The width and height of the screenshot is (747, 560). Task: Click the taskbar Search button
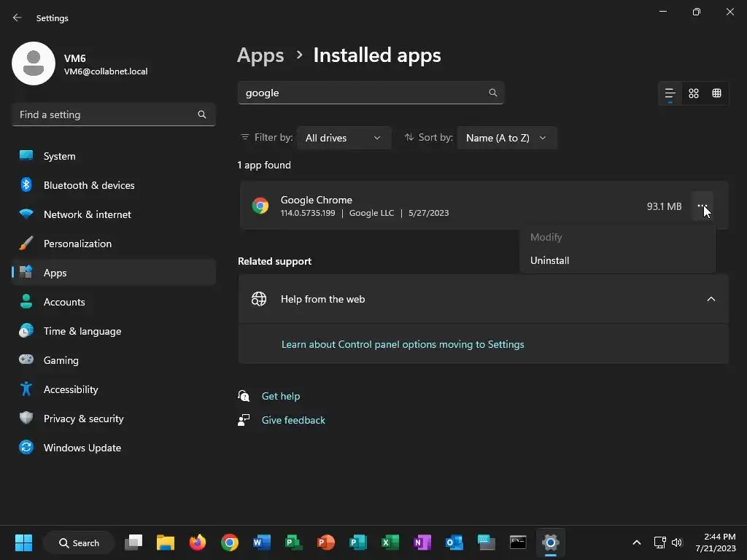79,542
